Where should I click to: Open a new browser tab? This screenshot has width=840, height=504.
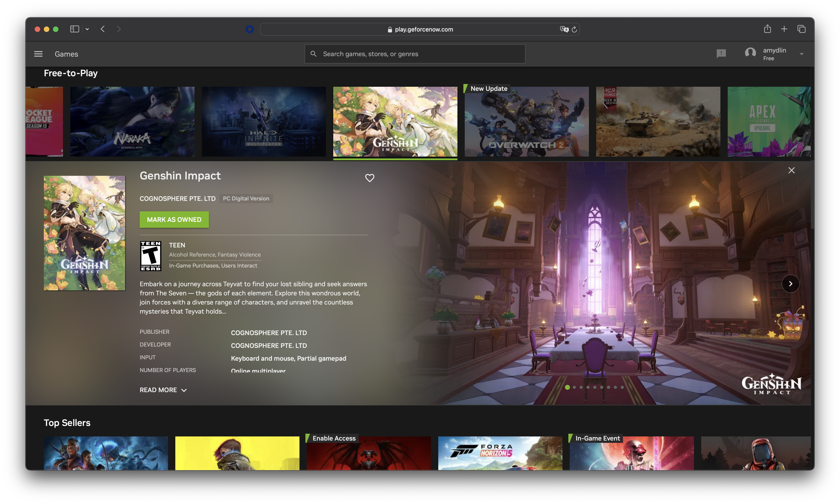point(784,29)
